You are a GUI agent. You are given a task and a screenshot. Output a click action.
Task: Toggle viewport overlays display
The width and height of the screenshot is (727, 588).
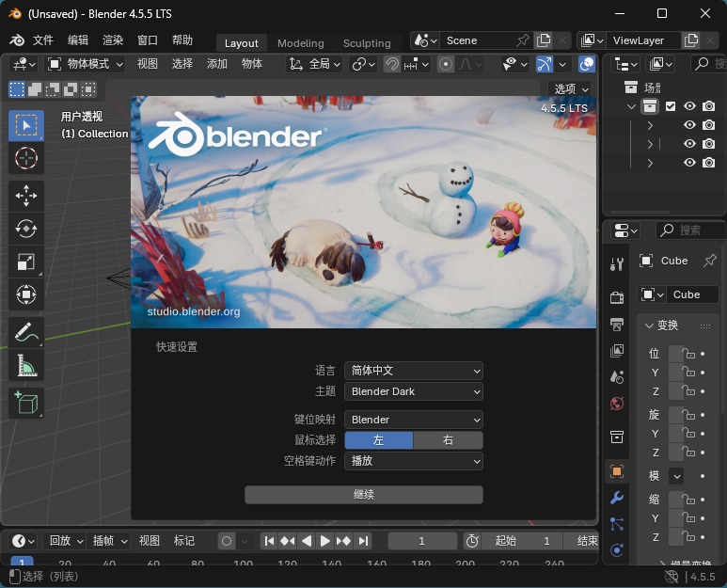[x=587, y=64]
